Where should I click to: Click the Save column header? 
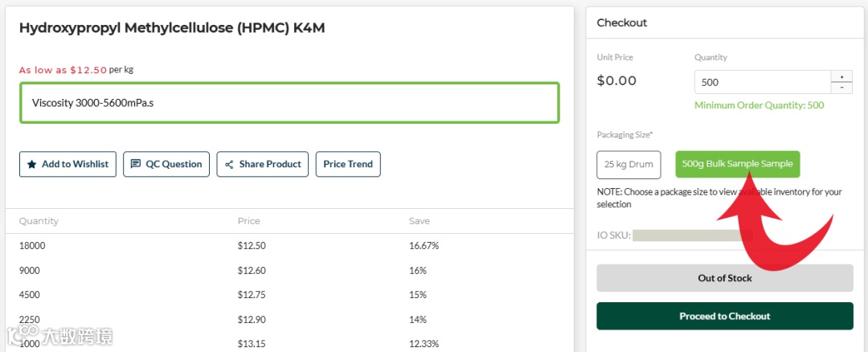click(420, 221)
